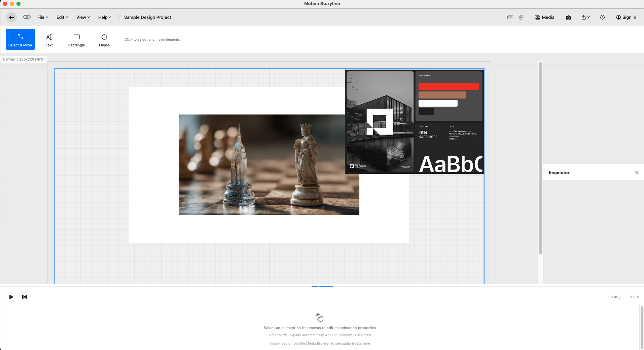Select the Text tool
644x350 pixels.
(49, 40)
